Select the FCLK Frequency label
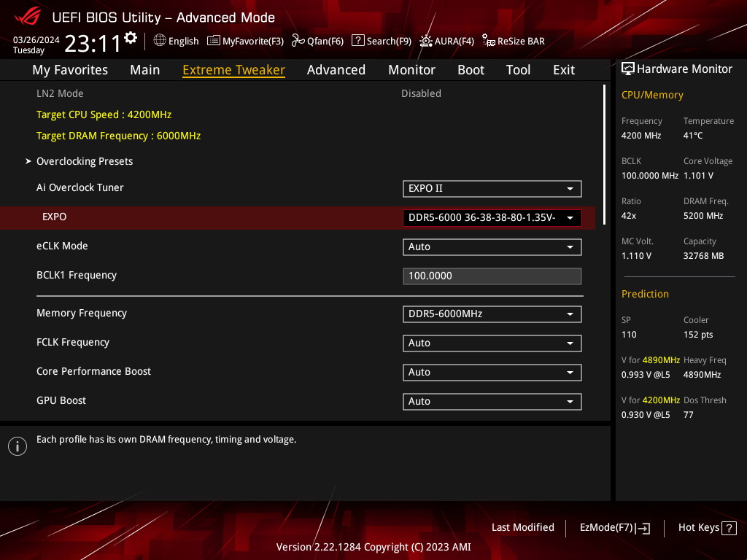Image resolution: width=747 pixels, height=560 pixels. [x=73, y=343]
